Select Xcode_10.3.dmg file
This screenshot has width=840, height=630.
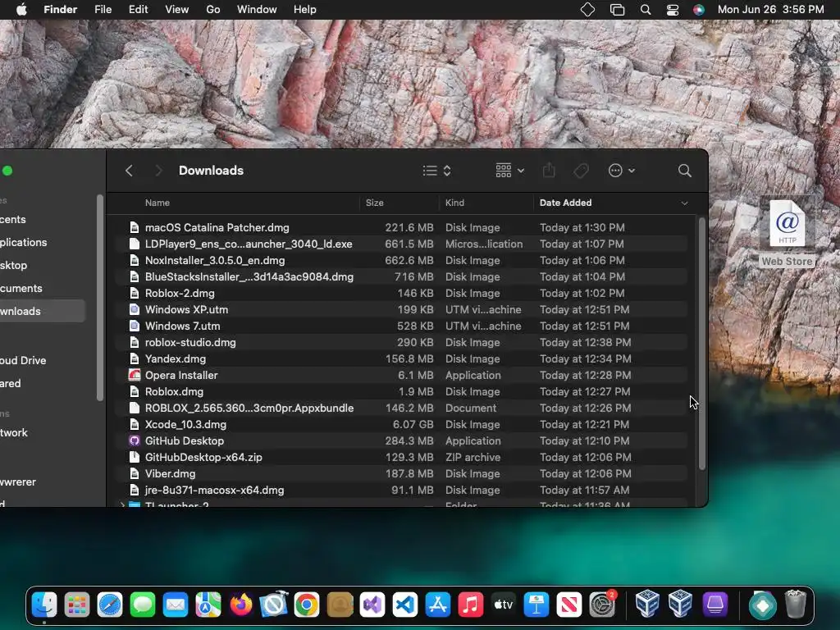pyautogui.click(x=402, y=424)
